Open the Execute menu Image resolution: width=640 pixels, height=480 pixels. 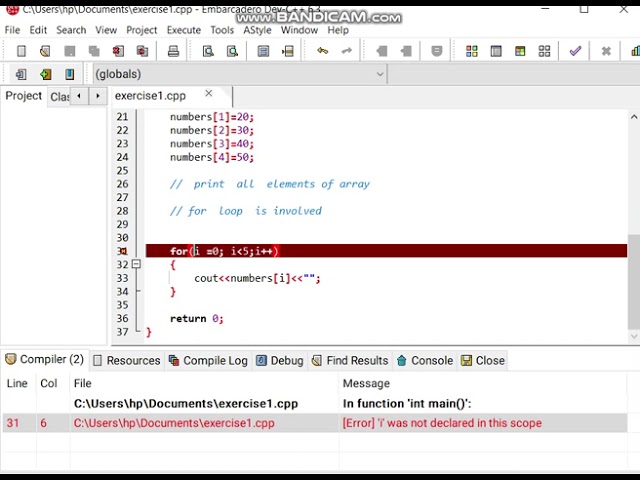click(x=184, y=30)
